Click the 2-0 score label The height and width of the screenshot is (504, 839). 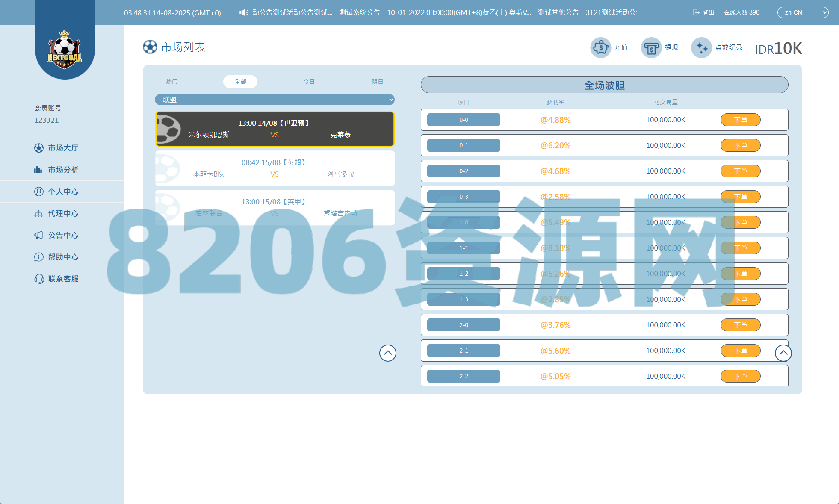pyautogui.click(x=464, y=325)
